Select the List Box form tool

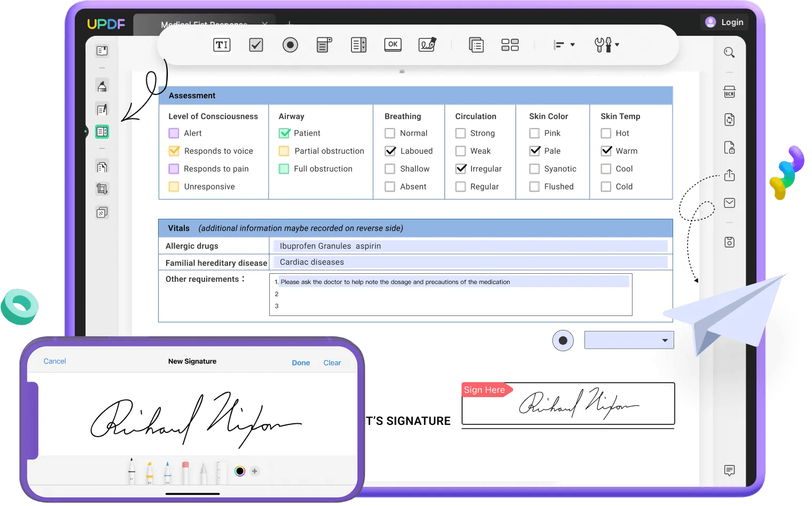click(358, 45)
